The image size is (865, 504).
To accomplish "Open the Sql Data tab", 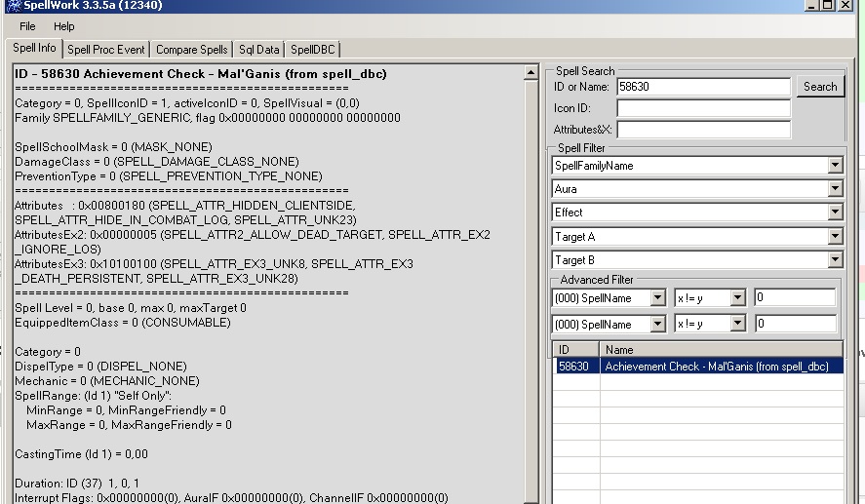I will [258, 50].
